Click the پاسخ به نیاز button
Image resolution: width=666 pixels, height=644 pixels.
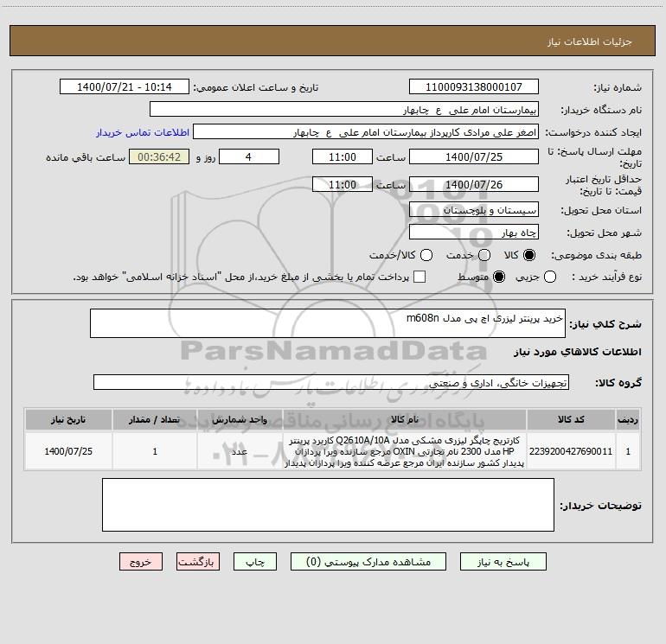[x=503, y=562]
